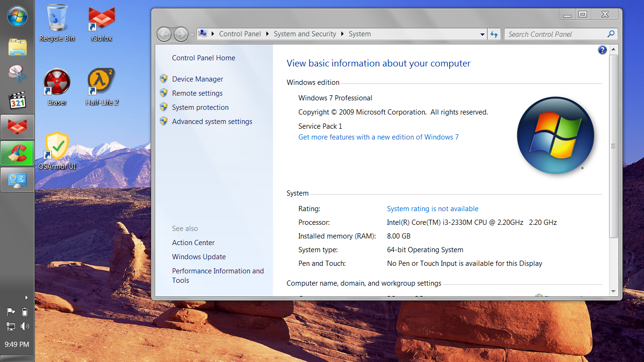Viewport: 644px width, 362px height.
Task: Click the computer icon in the address bar
Action: (203, 33)
